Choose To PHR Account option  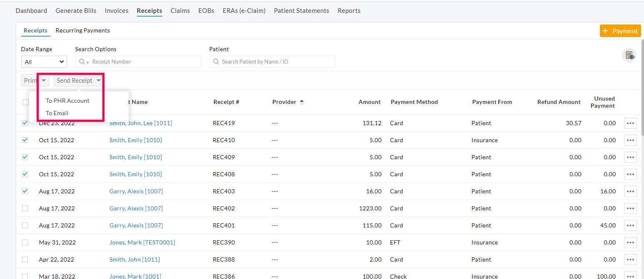pyautogui.click(x=67, y=101)
